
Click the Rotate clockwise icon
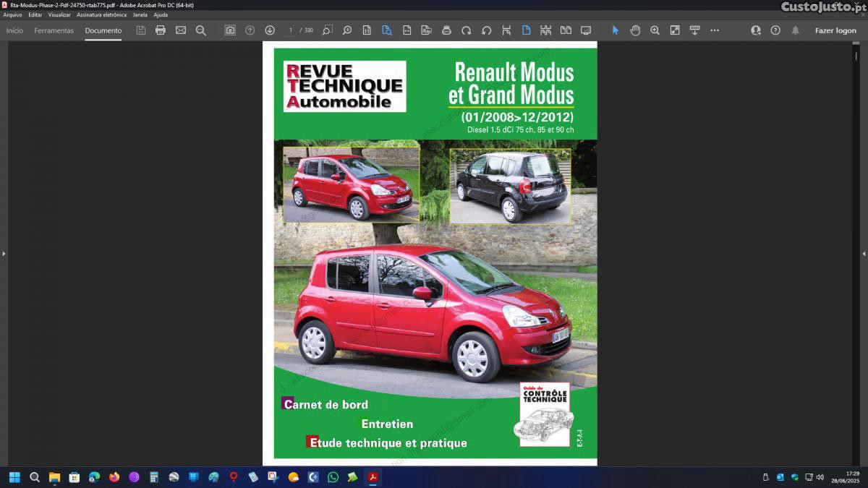pos(467,30)
